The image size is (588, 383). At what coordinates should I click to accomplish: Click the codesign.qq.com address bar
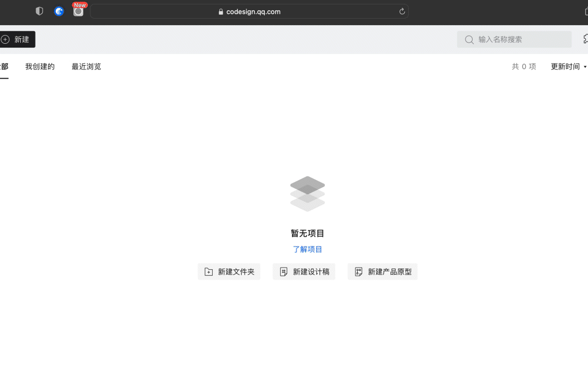(x=249, y=11)
